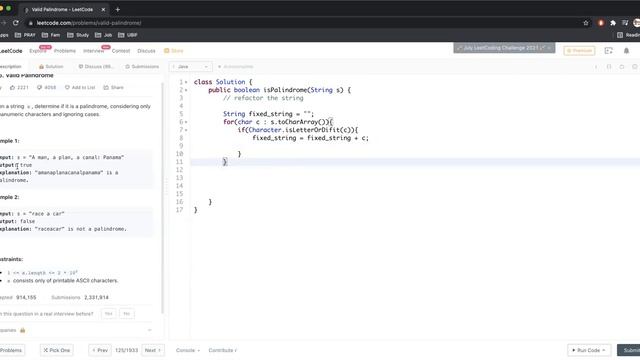This screenshot has width=640, height=360.
Task: Open the Discuss navigation item
Action: point(146,51)
